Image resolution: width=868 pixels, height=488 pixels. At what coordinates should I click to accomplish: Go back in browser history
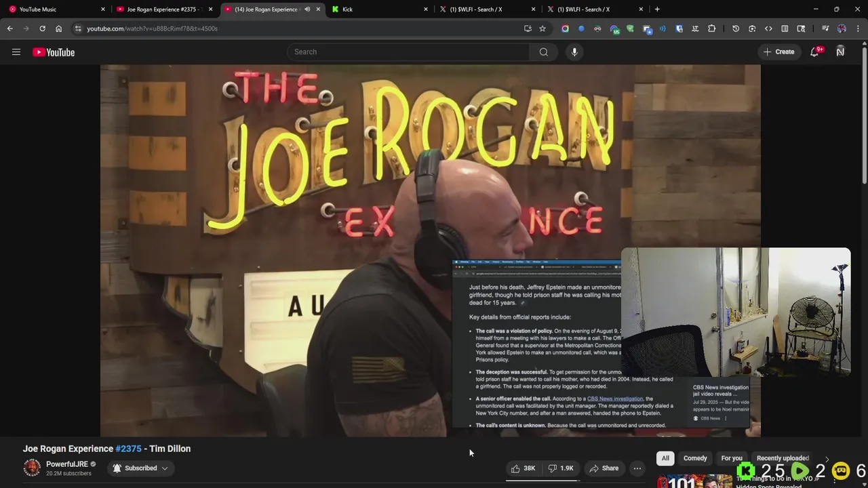point(9,28)
